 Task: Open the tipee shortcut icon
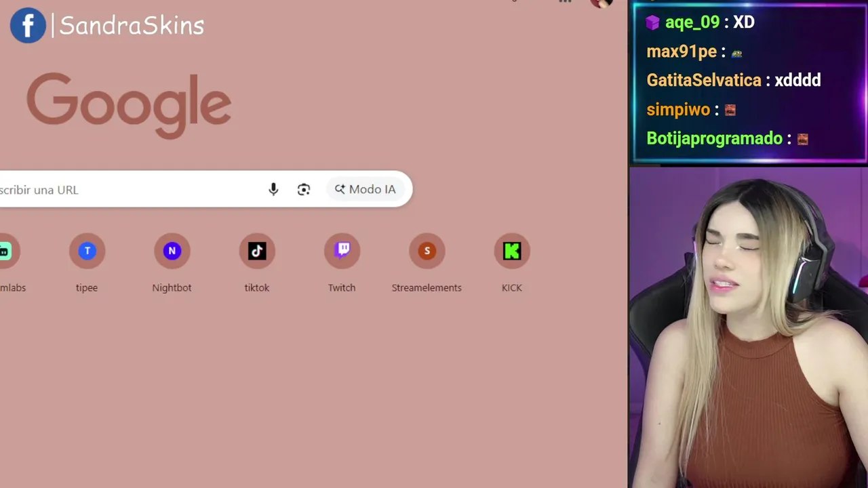tap(87, 251)
